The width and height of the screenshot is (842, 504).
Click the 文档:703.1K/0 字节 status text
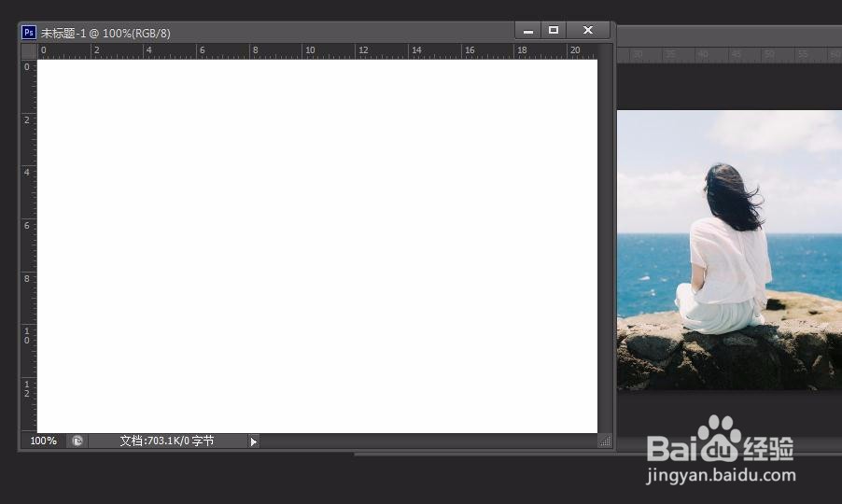167,441
